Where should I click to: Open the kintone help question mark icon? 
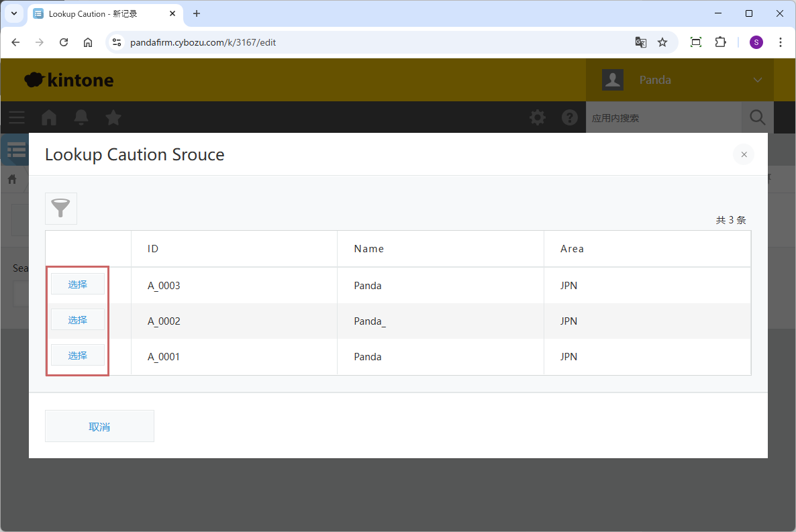coord(570,118)
